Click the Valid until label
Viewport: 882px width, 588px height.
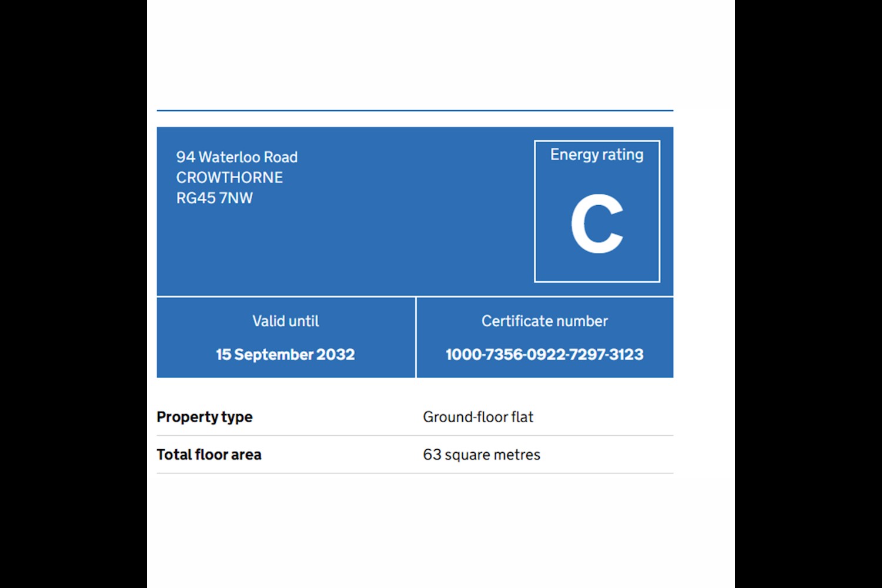[286, 321]
